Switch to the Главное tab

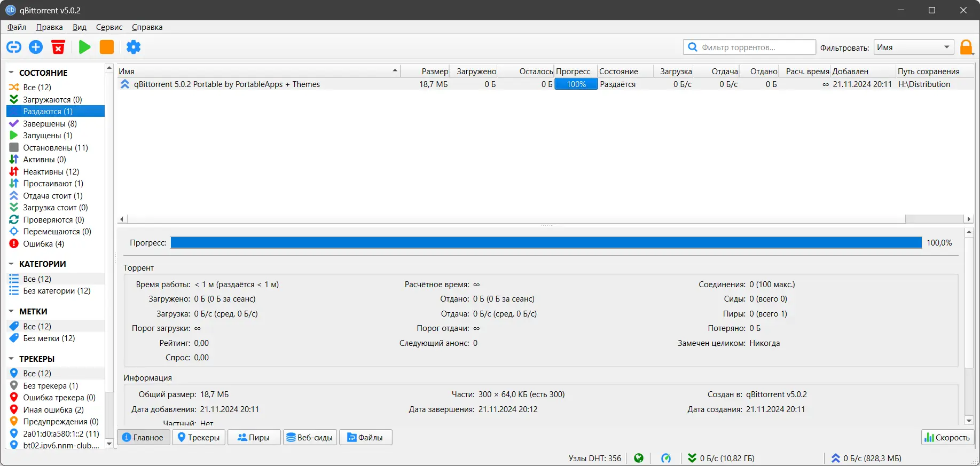(143, 437)
